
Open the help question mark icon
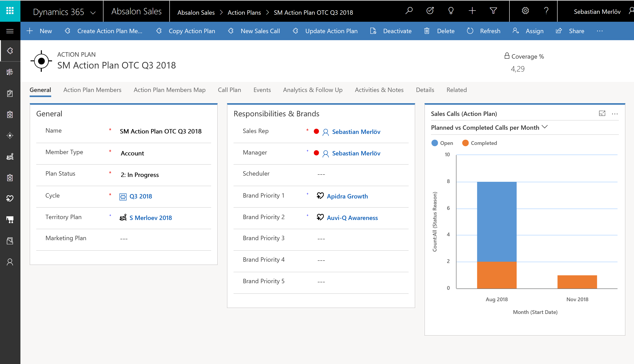546,11
